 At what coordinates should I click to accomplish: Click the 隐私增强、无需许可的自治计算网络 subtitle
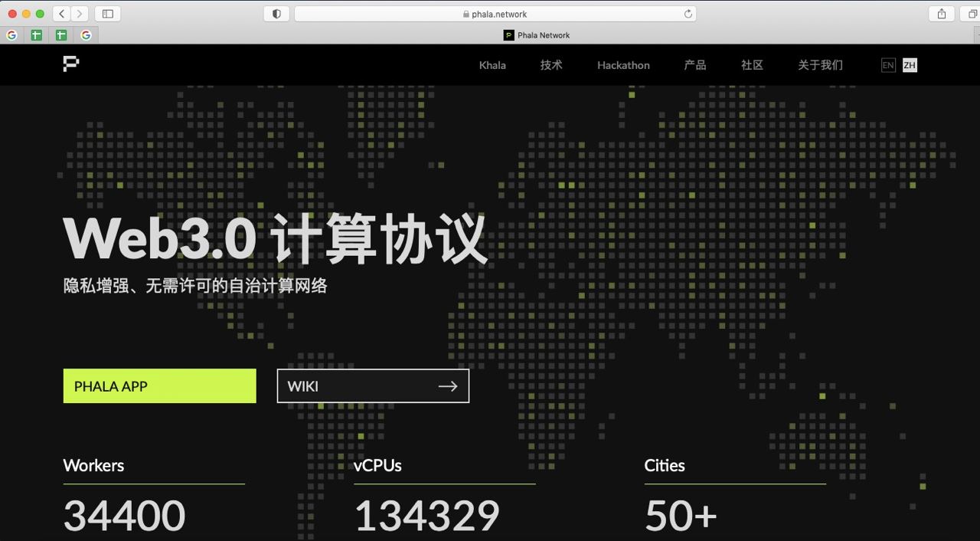coord(195,286)
